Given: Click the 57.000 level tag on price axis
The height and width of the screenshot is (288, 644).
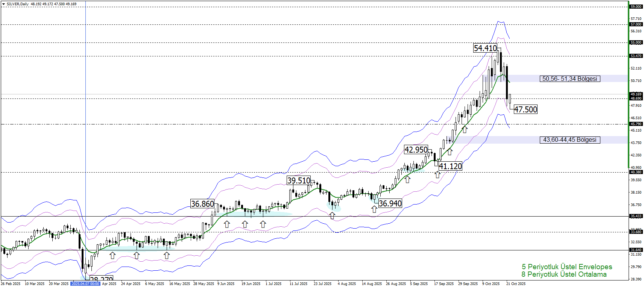Looking at the screenshot, I should coord(636,24).
